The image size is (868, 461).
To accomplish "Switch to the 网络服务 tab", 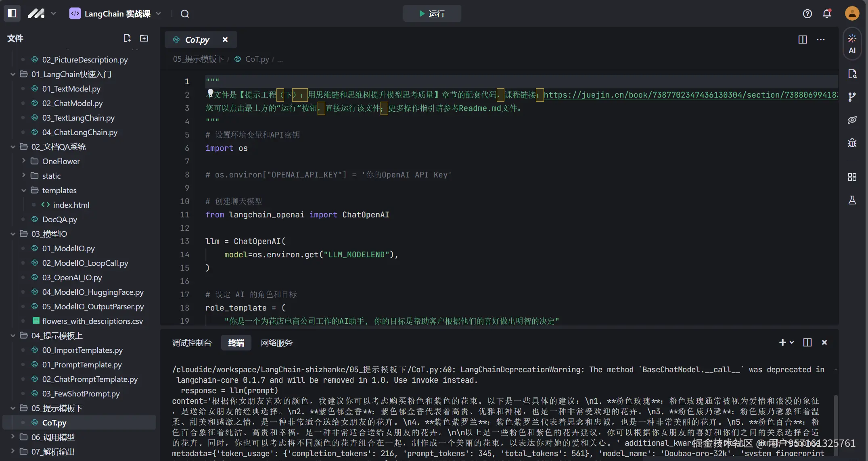I will [x=276, y=343].
